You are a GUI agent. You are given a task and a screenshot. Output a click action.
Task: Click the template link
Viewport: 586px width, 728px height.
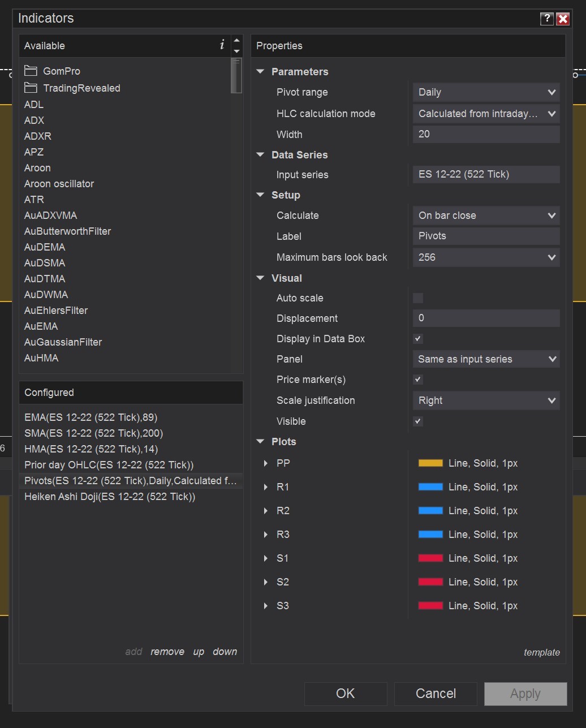[541, 652]
